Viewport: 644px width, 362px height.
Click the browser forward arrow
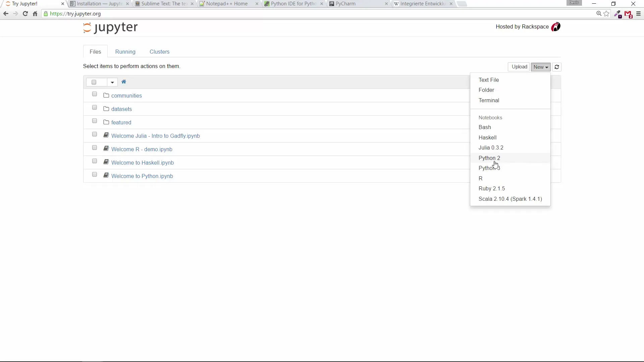(15, 14)
